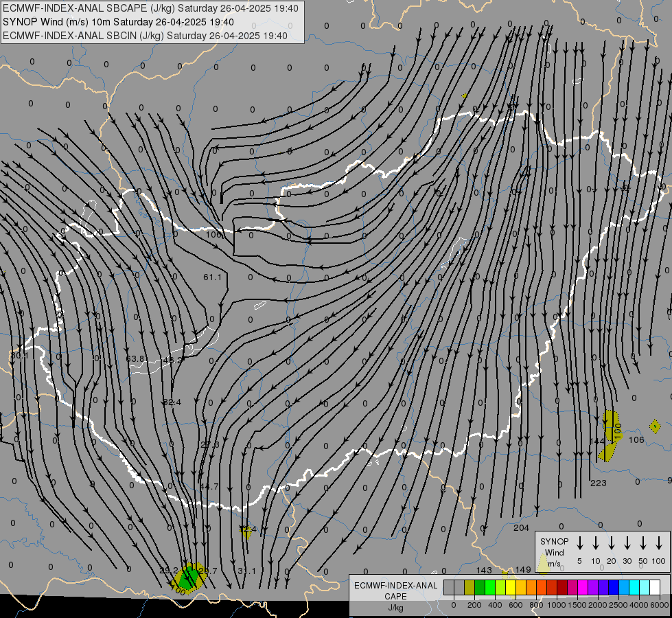Click the wind arrow above the 20 label

[x=611, y=543]
